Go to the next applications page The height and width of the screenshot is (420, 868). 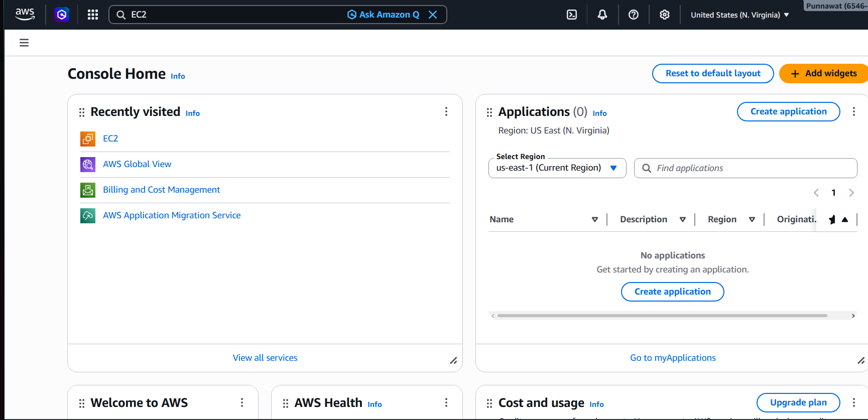coord(851,193)
